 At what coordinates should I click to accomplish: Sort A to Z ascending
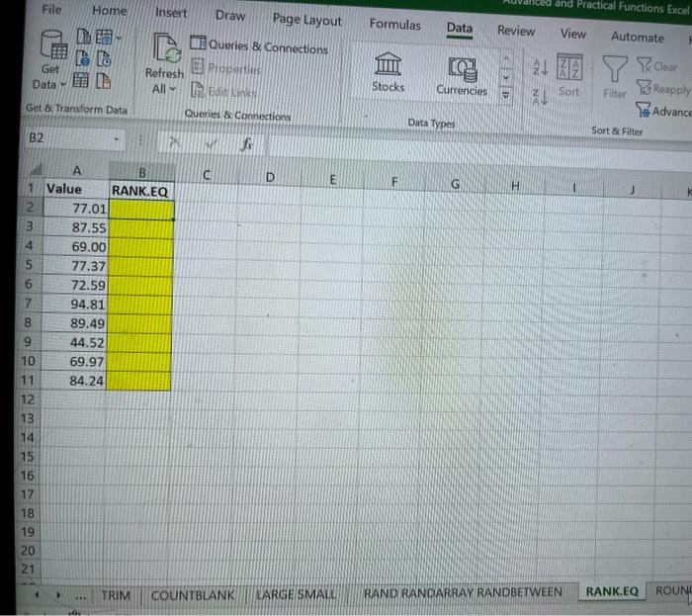(x=540, y=67)
